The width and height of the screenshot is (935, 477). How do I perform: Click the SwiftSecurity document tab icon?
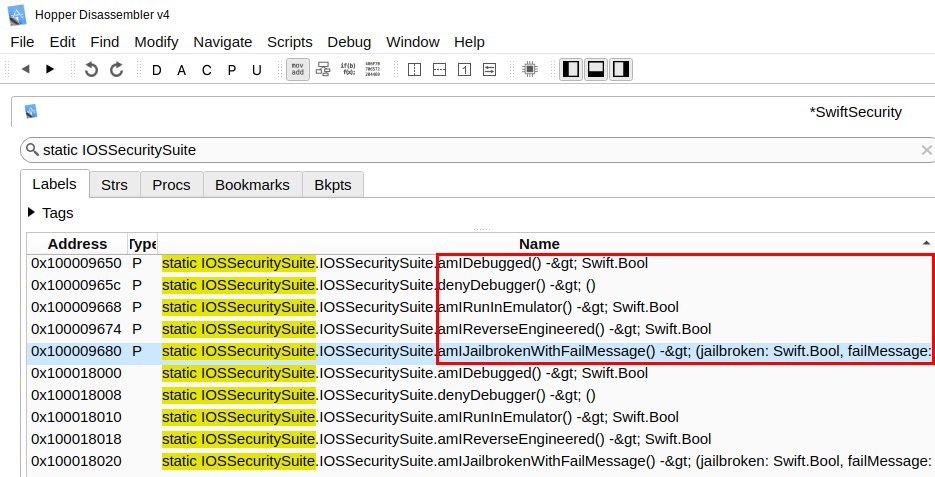tap(31, 111)
